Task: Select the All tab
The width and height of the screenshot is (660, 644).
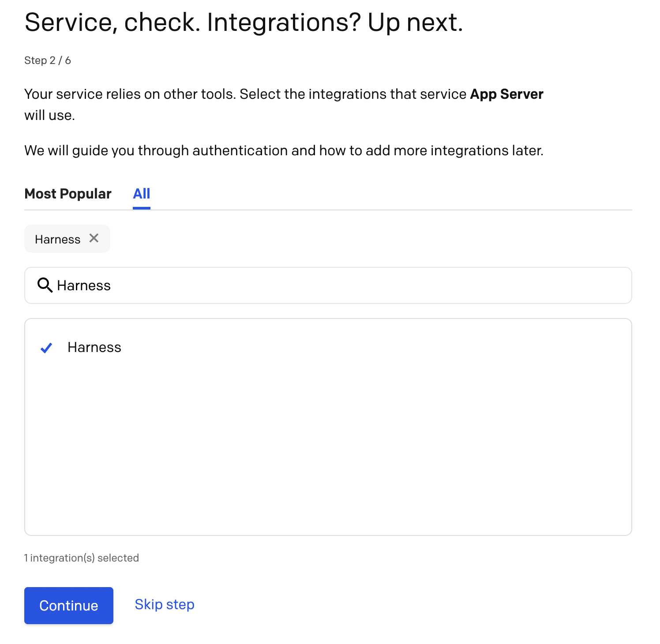Action: coord(141,194)
